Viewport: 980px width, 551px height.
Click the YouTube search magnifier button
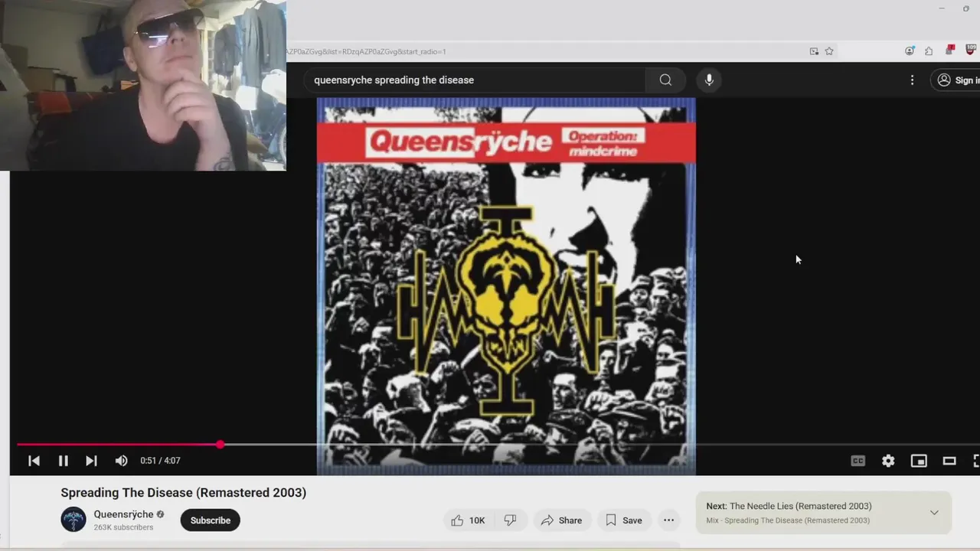[x=665, y=80]
